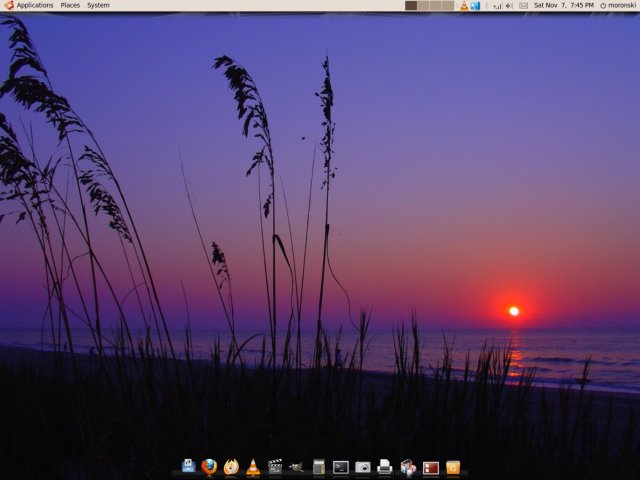Open the terminal from the dock
Image resolution: width=640 pixels, height=480 pixels.
click(x=341, y=467)
